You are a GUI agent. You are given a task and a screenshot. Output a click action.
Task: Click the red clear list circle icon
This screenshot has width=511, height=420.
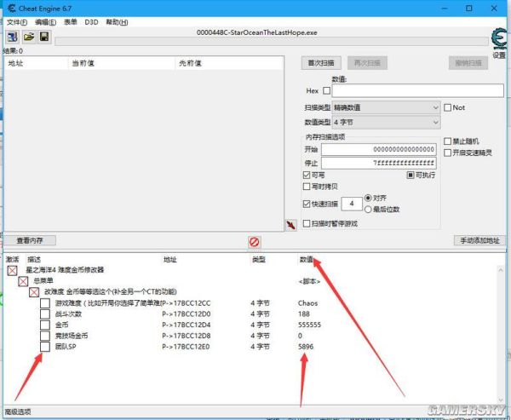[254, 242]
